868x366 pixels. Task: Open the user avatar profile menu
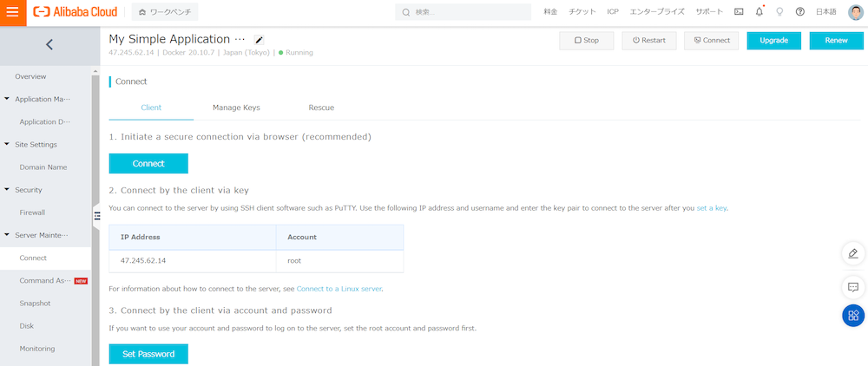point(854,12)
